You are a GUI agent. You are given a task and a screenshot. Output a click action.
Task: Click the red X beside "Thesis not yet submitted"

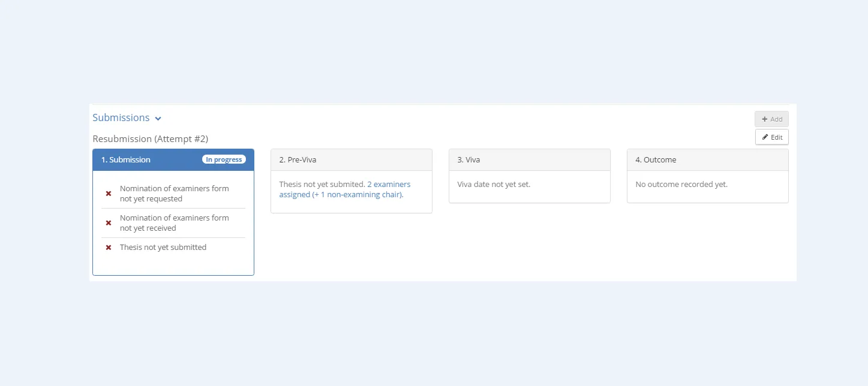109,247
